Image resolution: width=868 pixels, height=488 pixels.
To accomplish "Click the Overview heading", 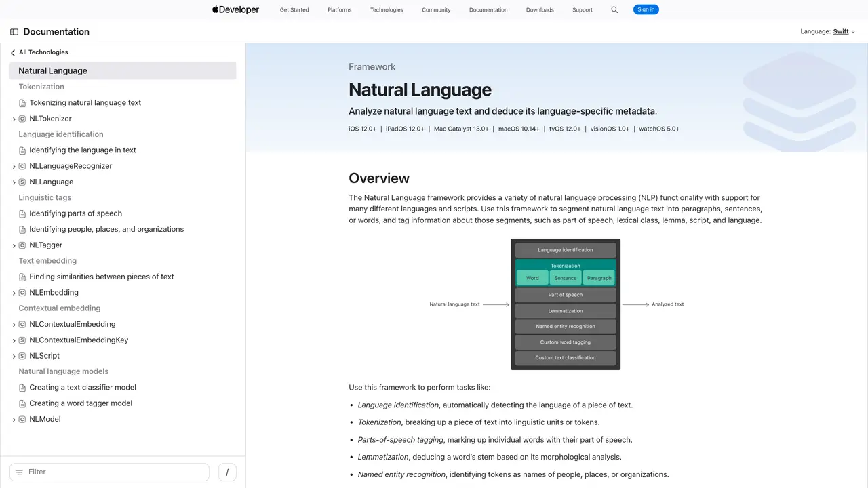I will (x=379, y=178).
